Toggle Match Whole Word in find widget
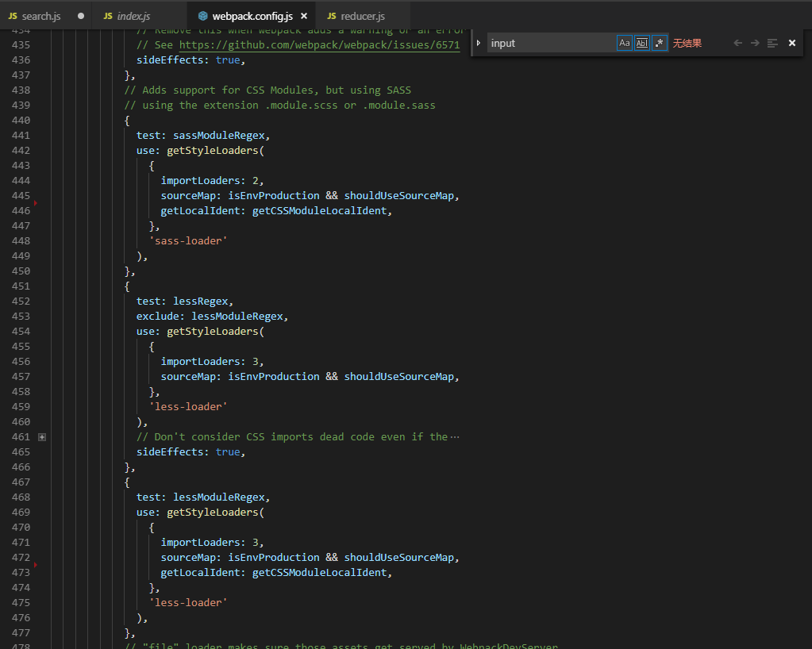812x649 pixels. [x=641, y=43]
